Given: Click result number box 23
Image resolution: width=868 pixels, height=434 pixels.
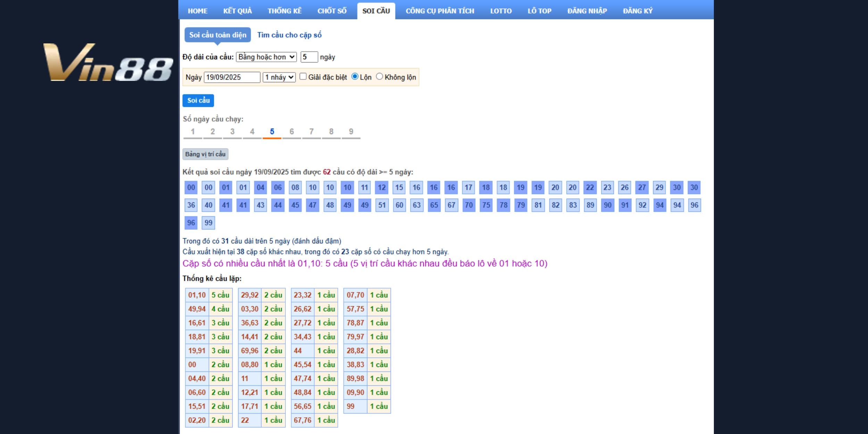Looking at the screenshot, I should [607, 187].
